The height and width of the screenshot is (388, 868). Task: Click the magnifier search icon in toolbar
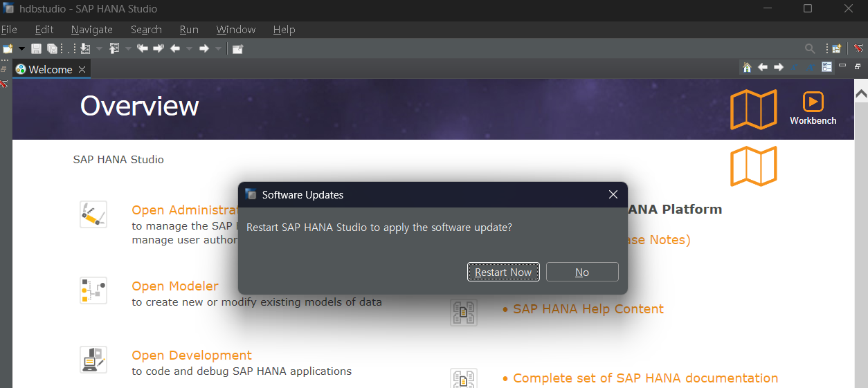click(810, 48)
